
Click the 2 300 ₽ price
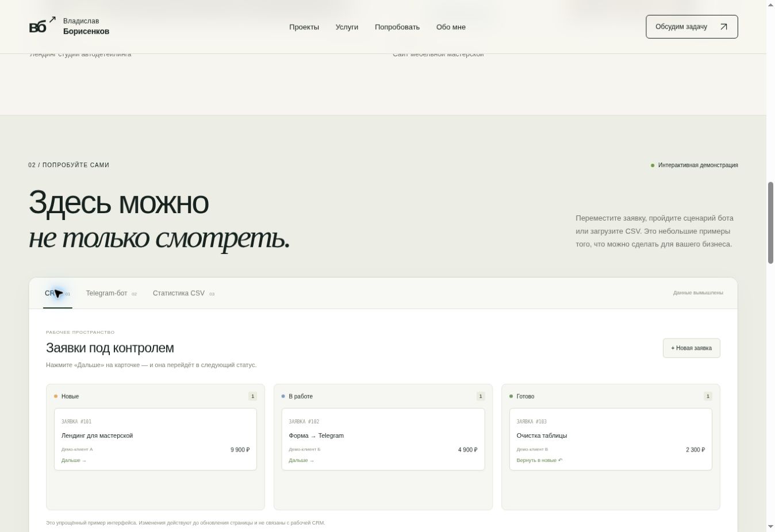click(x=695, y=450)
